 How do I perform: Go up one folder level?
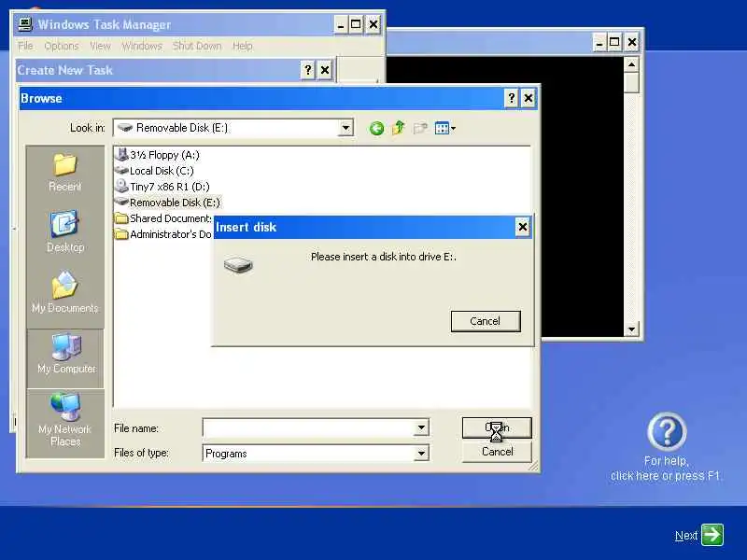(399, 128)
